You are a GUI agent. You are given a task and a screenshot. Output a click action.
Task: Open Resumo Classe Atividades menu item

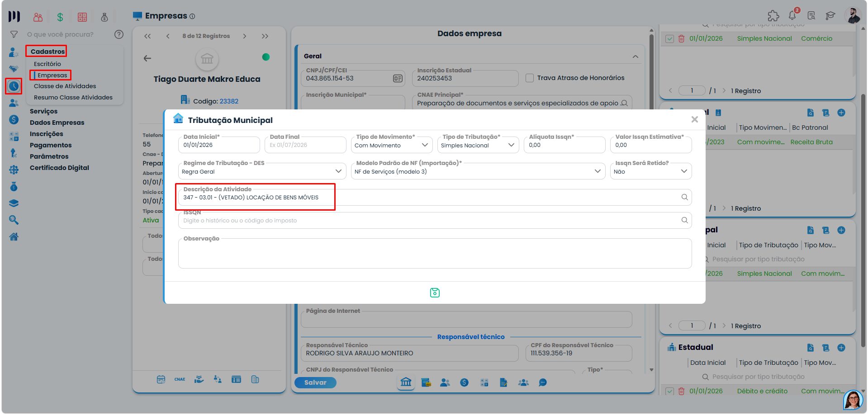(x=73, y=98)
